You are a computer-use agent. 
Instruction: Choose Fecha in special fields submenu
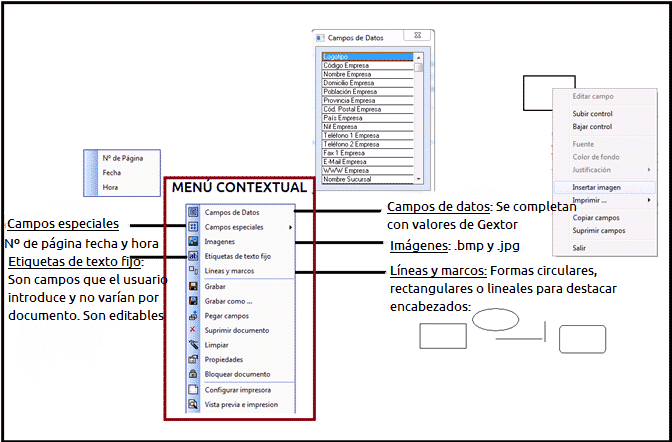123,173
